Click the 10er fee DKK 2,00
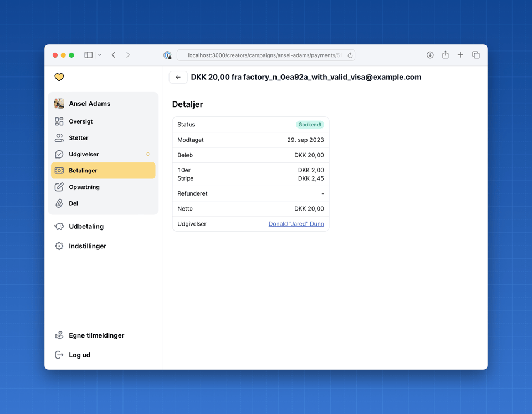532x414 pixels. [311, 170]
